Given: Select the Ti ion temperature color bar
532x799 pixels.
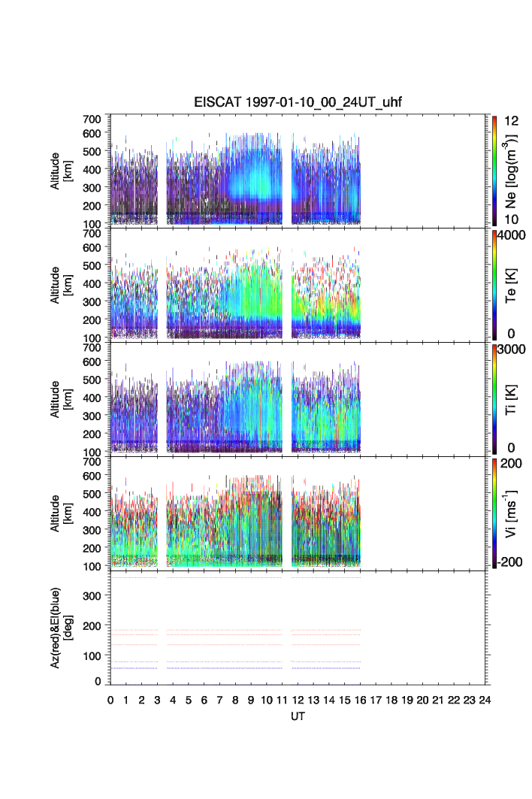Looking at the screenshot, I should tap(494, 399).
